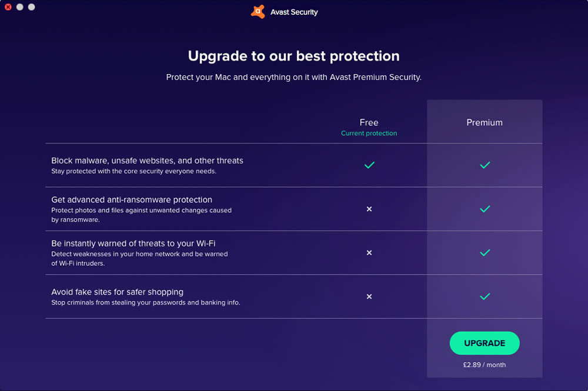This screenshot has width=588, height=391.
Task: Click the Free X mark for anti-ransomware
Action: coord(369,209)
